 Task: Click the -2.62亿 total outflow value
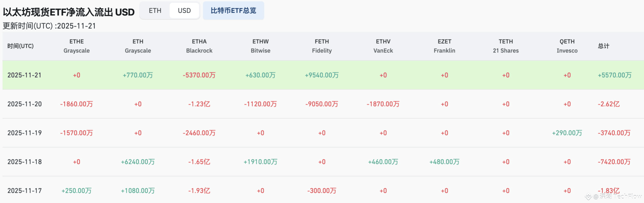609,104
